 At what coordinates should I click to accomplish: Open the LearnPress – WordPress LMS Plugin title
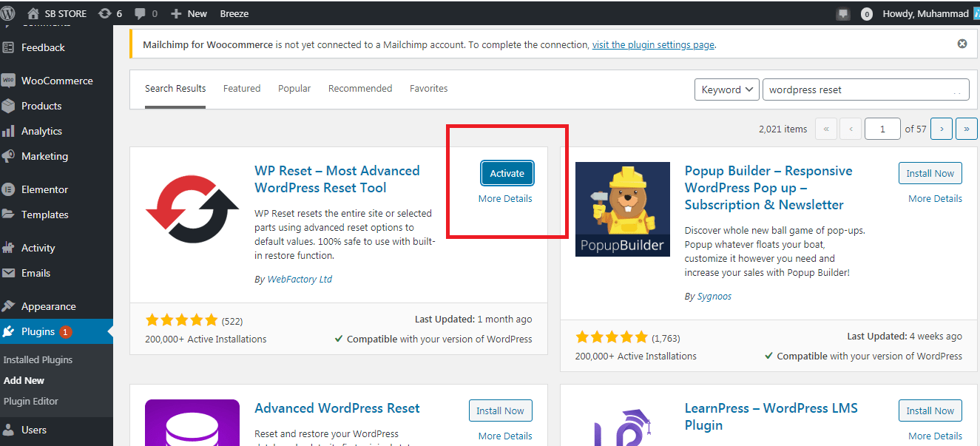[771, 416]
